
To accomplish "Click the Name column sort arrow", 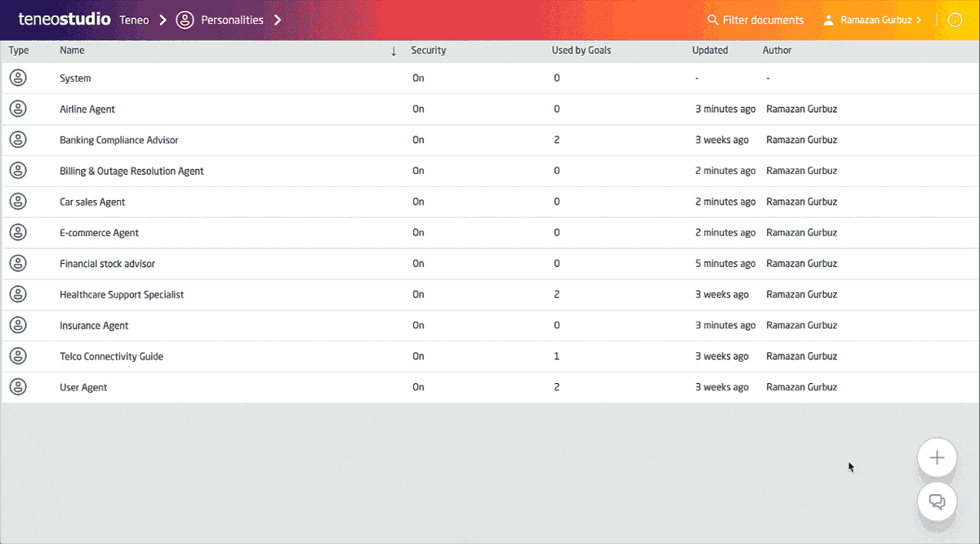I will click(x=394, y=51).
